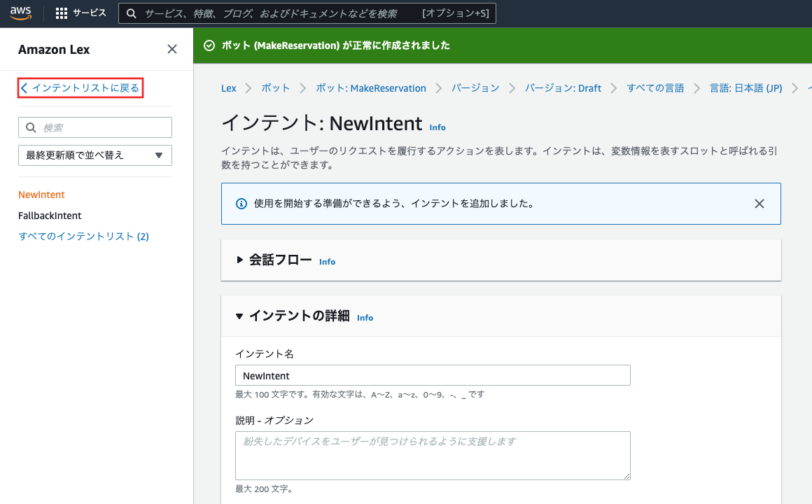This screenshot has height=504, width=812.
Task: Open すべての言語 breadcrumb
Action: coord(655,88)
